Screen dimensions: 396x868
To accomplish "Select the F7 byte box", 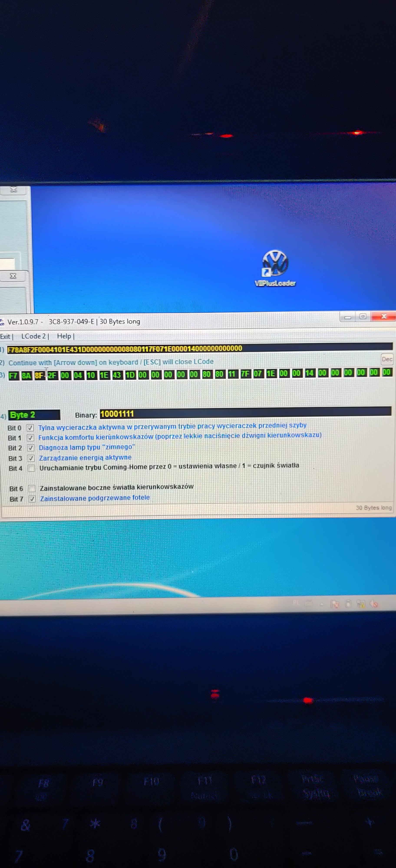I will [x=13, y=376].
